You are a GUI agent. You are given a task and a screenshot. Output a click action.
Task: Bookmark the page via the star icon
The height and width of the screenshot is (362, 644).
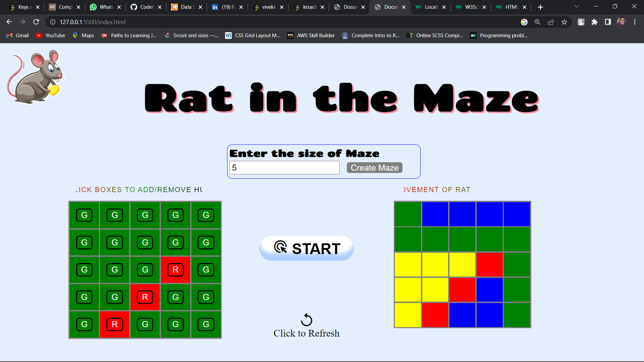coord(565,22)
